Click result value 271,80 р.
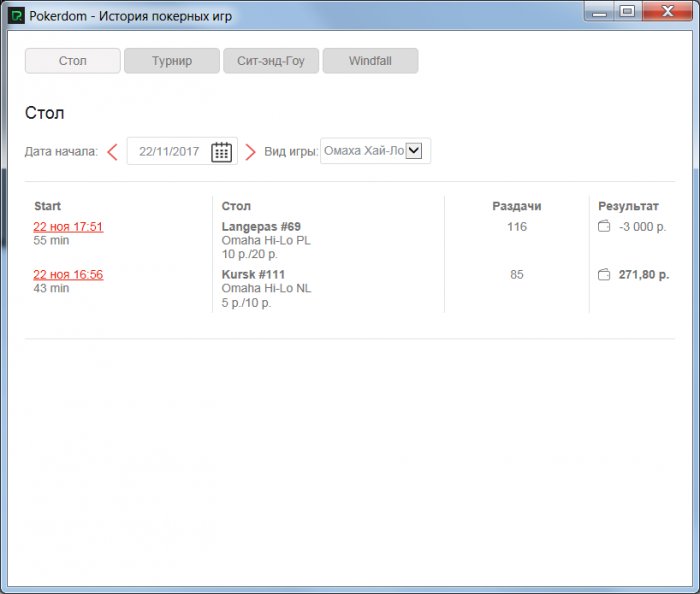This screenshot has height=594, width=700. point(644,274)
